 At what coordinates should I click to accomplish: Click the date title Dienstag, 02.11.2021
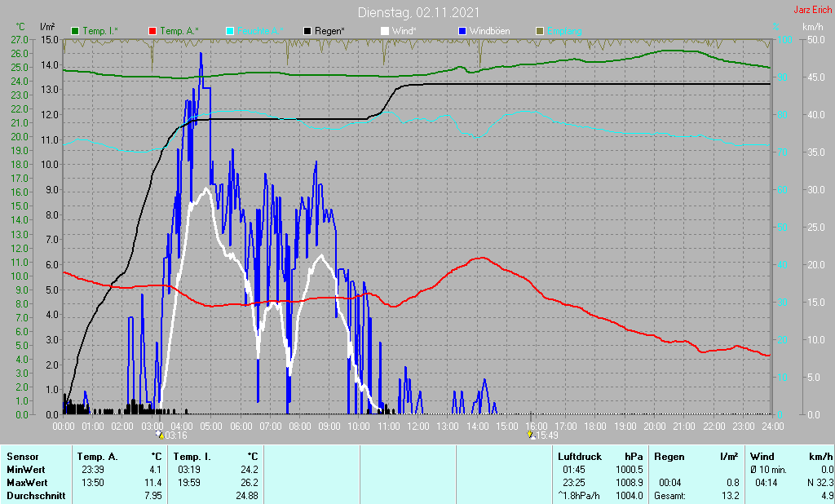(418, 13)
